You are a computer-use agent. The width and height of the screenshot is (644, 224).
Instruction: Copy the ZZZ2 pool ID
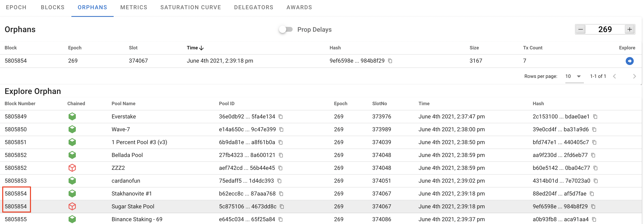[x=281, y=168]
